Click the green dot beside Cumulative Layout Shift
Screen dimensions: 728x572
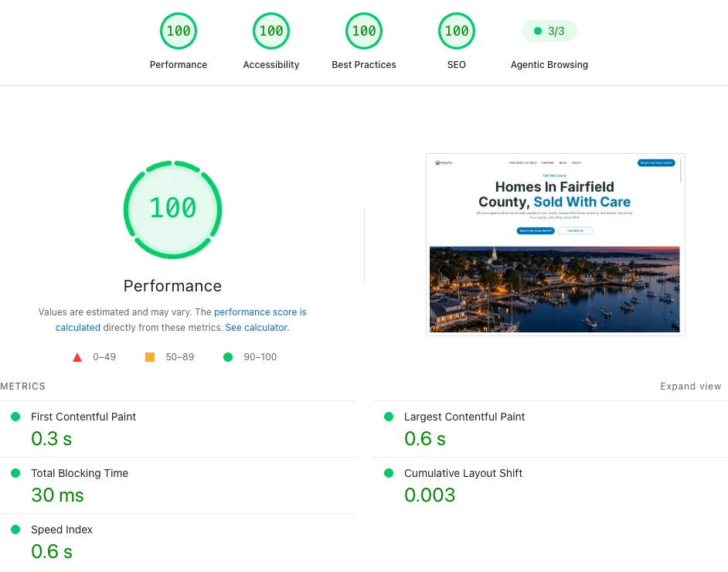[389, 473]
